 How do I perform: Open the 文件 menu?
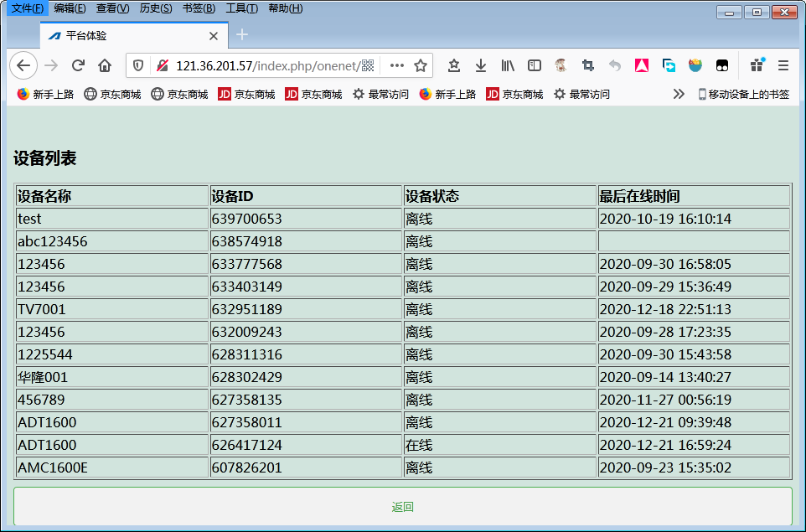pyautogui.click(x=27, y=8)
